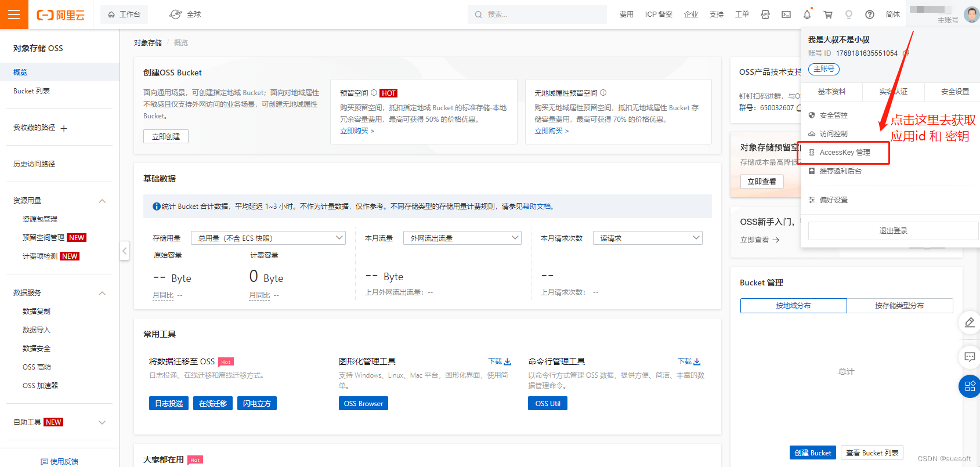
Task: Open 费用 in the top menu
Action: tap(626, 15)
